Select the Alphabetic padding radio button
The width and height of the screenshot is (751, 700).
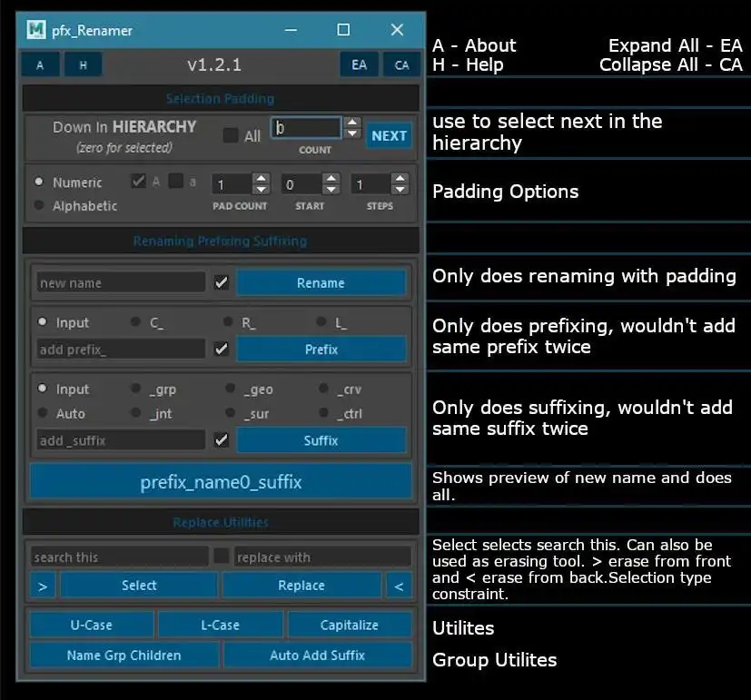coord(39,205)
